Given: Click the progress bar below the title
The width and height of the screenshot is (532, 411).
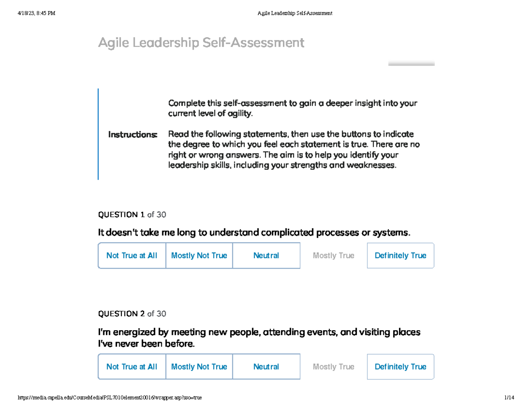Looking at the screenshot, I should [411, 64].
